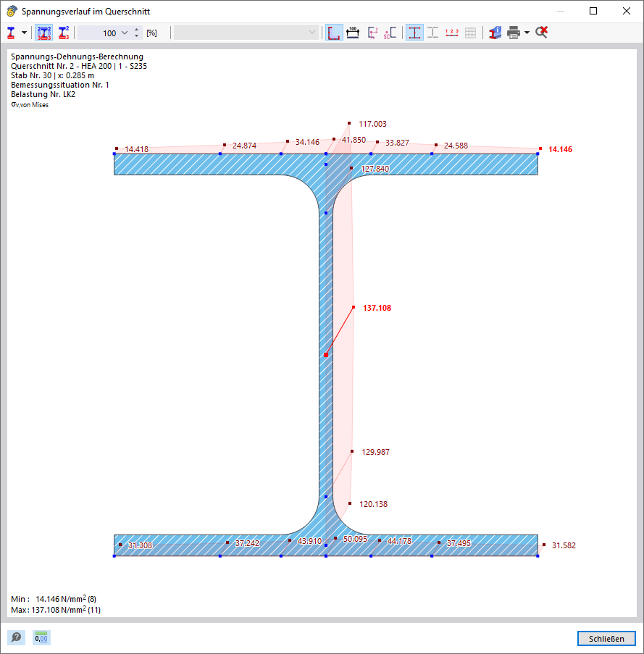Click the stress value 129.987
The width and height of the screenshot is (644, 654).
coord(375,452)
